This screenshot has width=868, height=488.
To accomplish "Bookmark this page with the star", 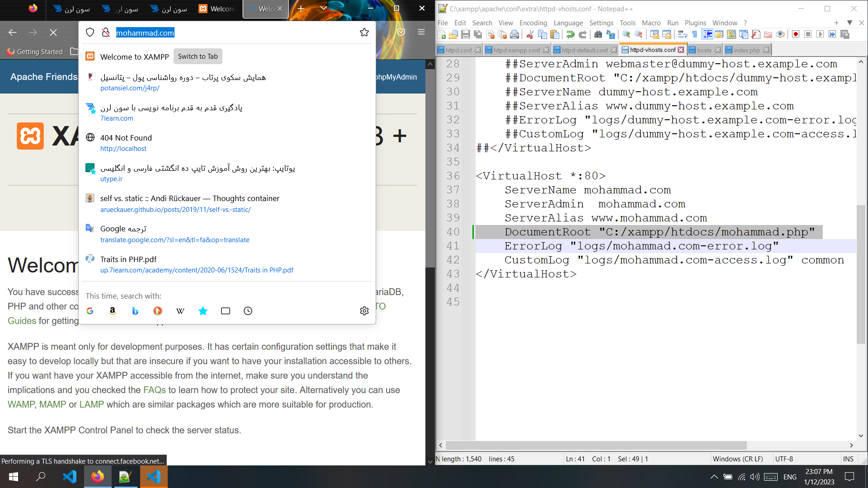I will (364, 33).
